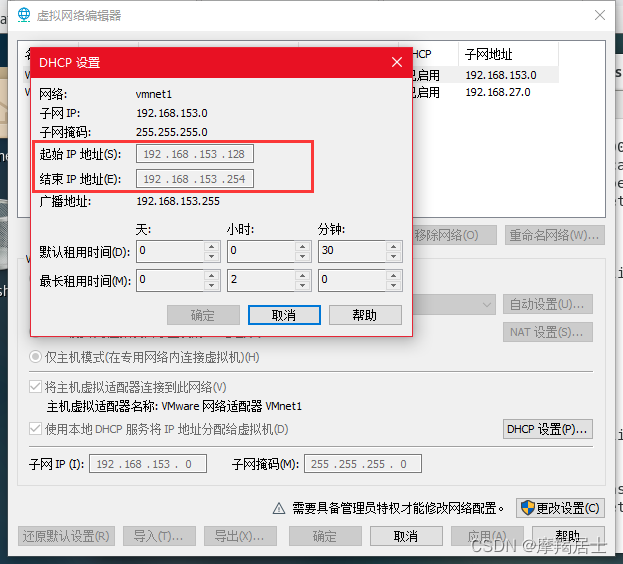This screenshot has height=564, width=623.
Task: Click the 子网 IP (I) field
Action: click(148, 464)
